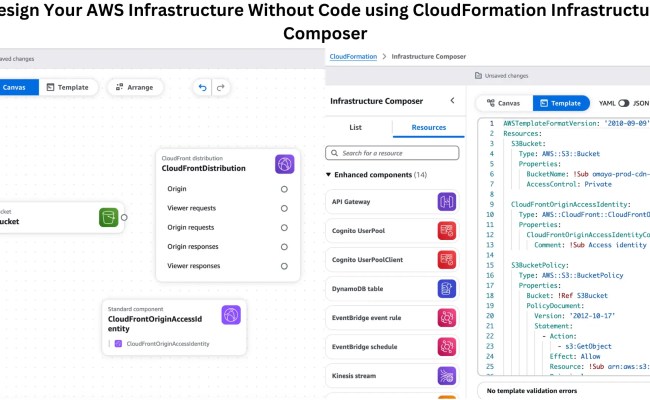Click the Kinesis stream component card
This screenshot has height=400, width=650.
pos(392,376)
